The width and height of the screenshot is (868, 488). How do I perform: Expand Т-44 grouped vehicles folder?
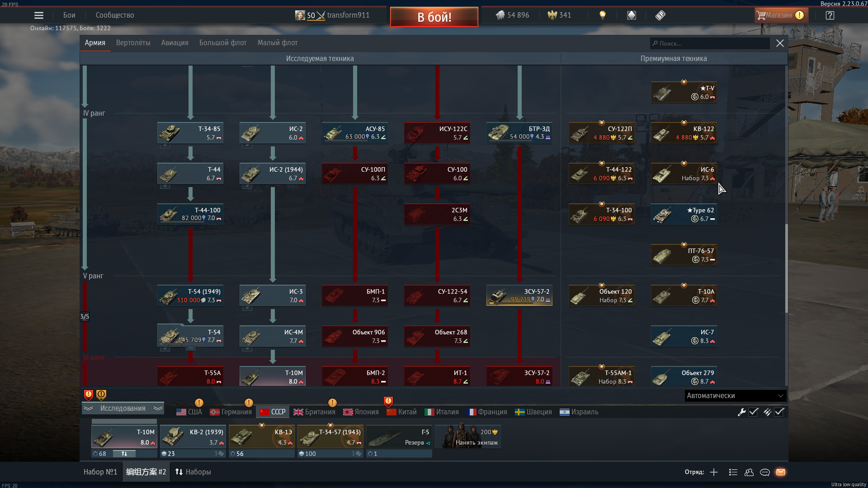pos(165,186)
